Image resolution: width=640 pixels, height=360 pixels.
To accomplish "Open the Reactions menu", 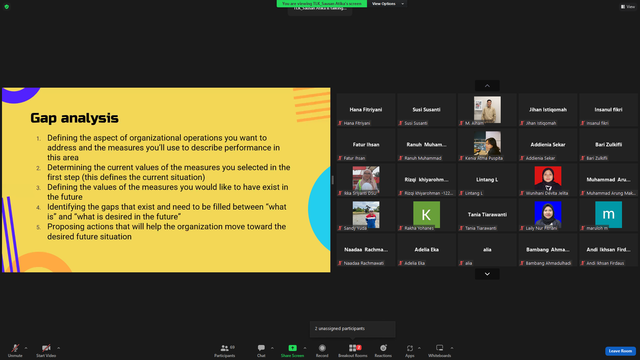I will click(x=383, y=350).
